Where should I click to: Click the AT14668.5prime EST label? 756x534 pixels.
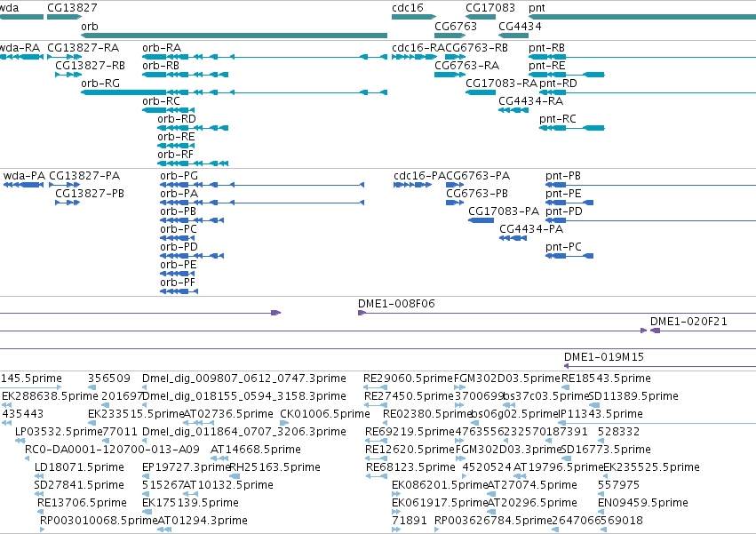tap(256, 450)
